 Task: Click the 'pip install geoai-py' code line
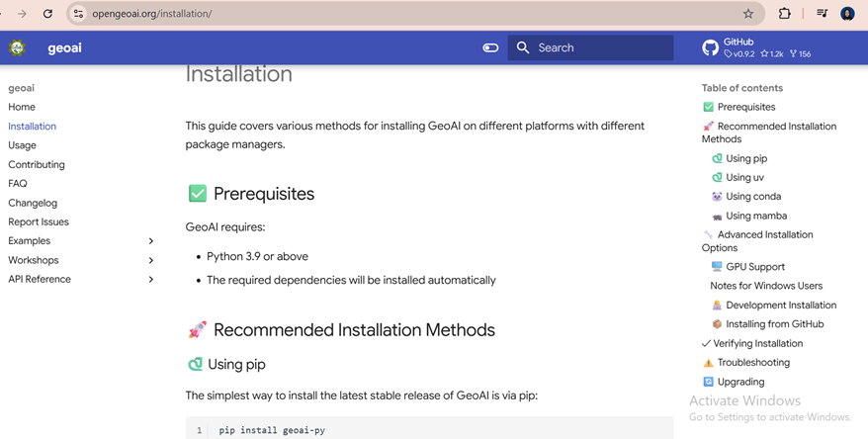tap(272, 430)
